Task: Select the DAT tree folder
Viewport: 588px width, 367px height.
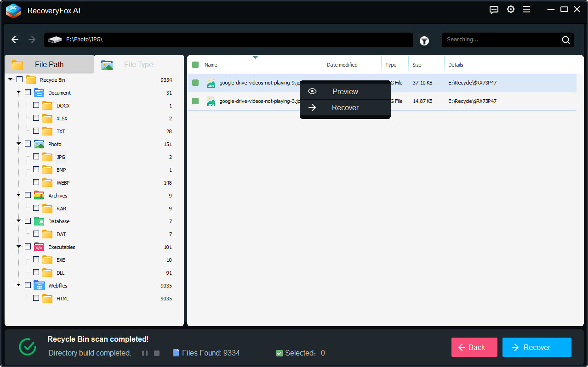Action: coord(61,234)
